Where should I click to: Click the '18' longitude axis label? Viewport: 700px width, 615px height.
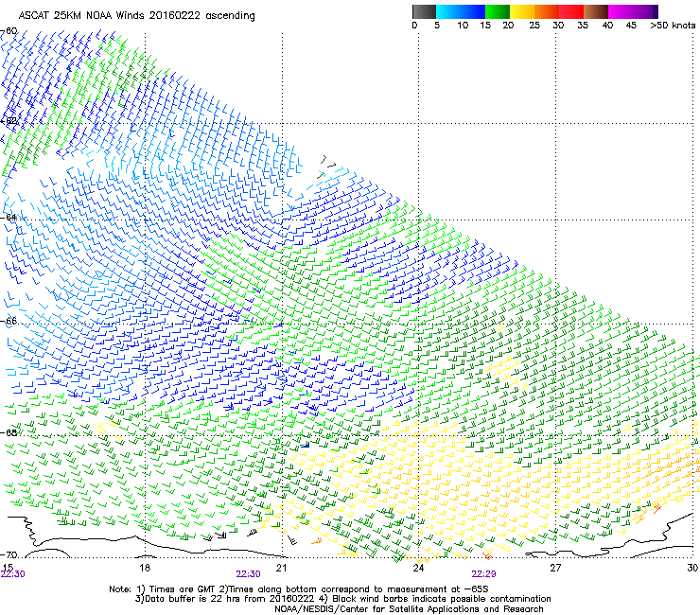(x=145, y=568)
